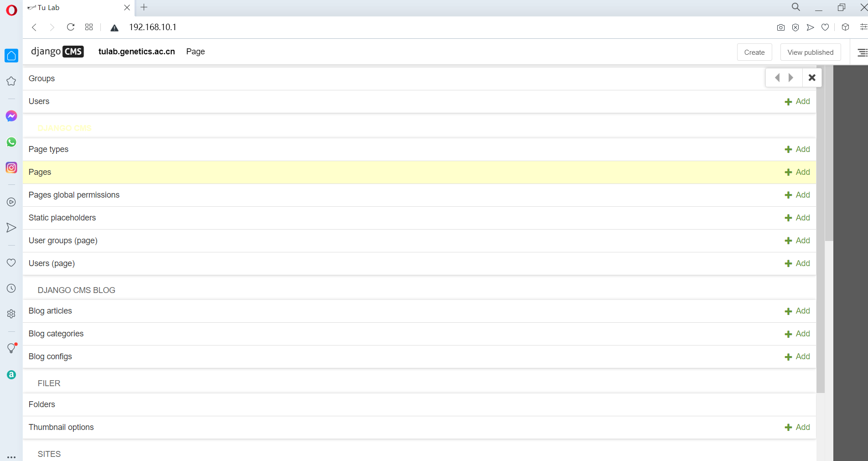Open the django CMS toolbar hamburger menu
Viewport: 868px width, 461px height.
[x=862, y=52]
